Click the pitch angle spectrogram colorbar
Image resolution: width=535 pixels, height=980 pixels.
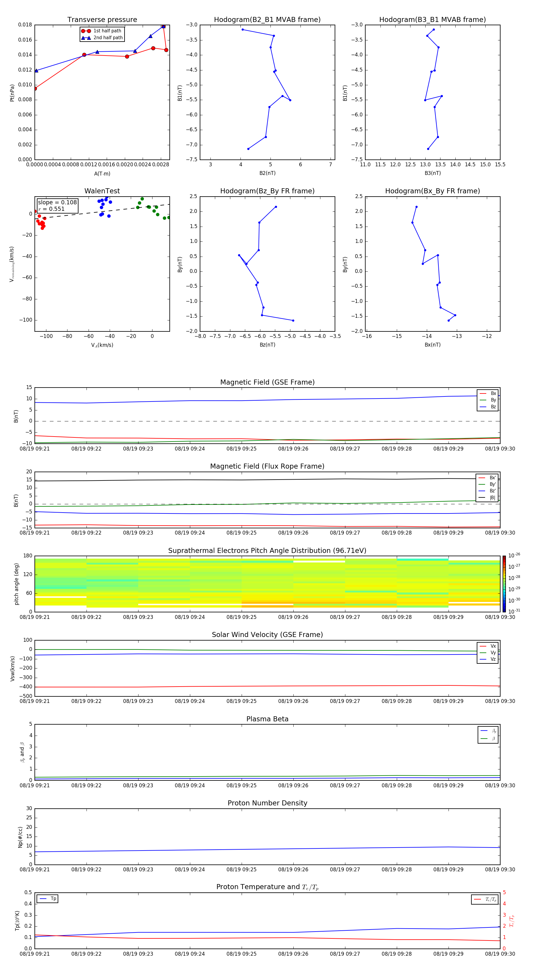point(504,584)
